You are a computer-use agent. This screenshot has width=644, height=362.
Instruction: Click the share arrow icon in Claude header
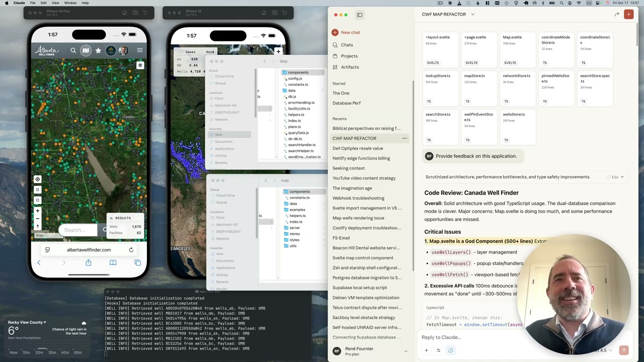tap(617, 15)
